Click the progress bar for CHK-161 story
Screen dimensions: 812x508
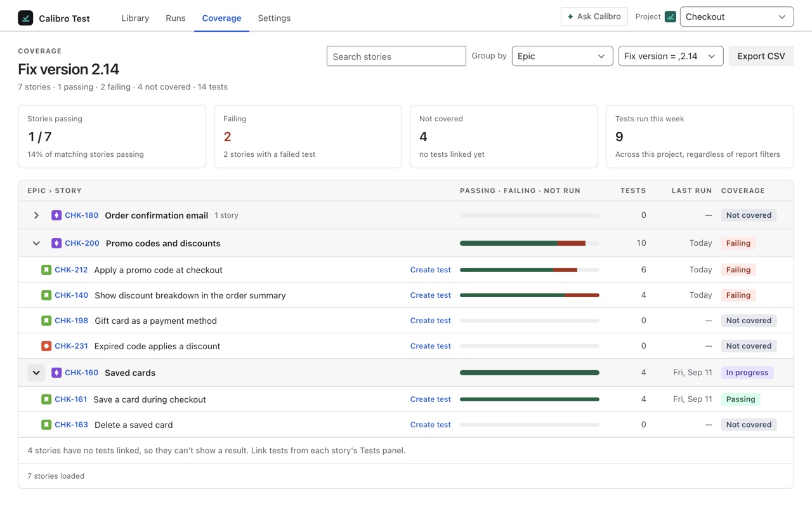click(530, 399)
